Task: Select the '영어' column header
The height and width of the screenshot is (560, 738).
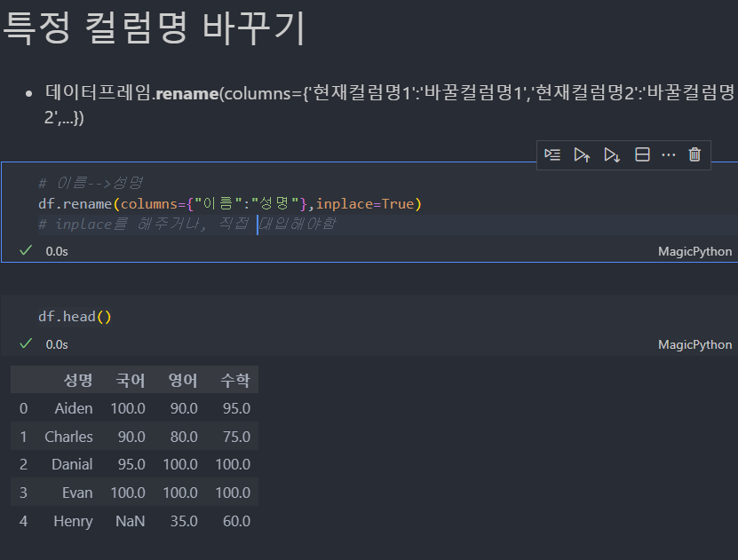Action: (183, 380)
